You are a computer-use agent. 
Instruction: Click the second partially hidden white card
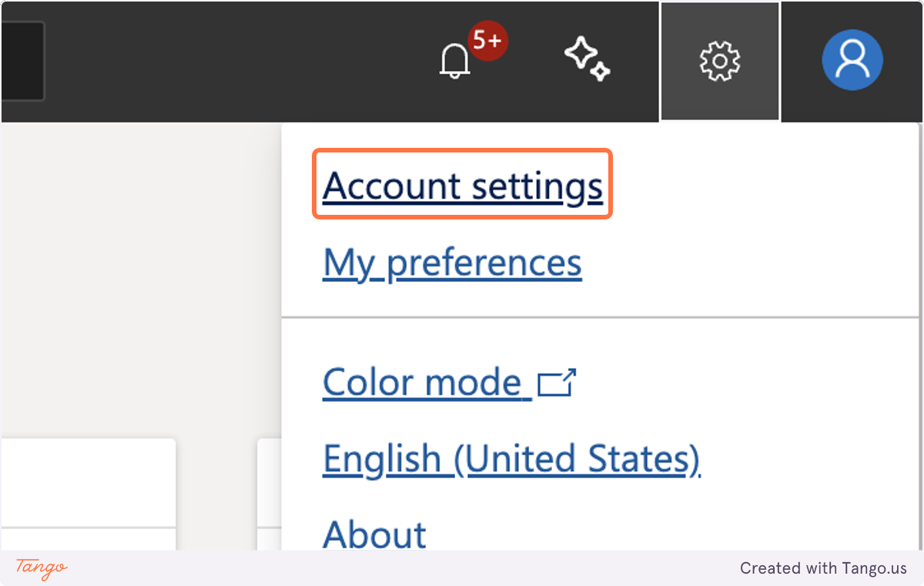(269, 494)
